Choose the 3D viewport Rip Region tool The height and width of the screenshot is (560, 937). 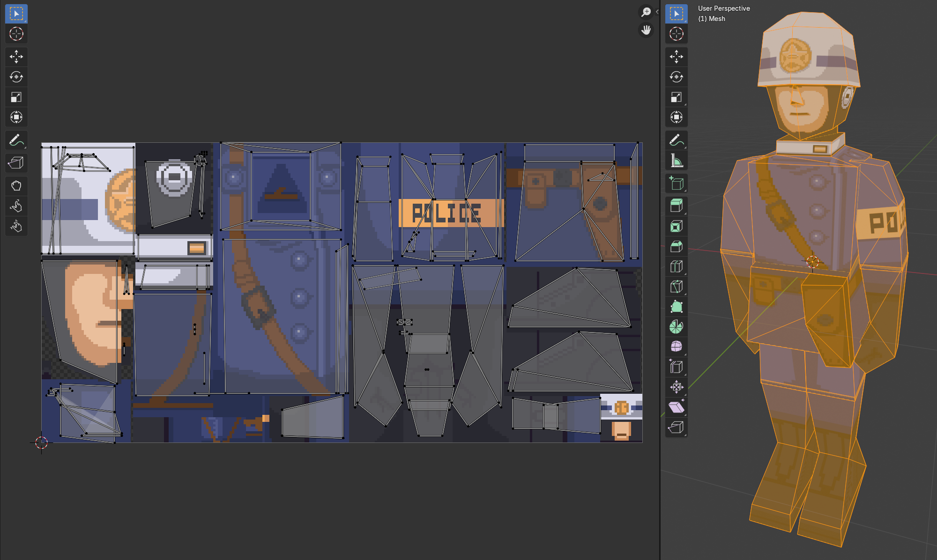coord(677,427)
